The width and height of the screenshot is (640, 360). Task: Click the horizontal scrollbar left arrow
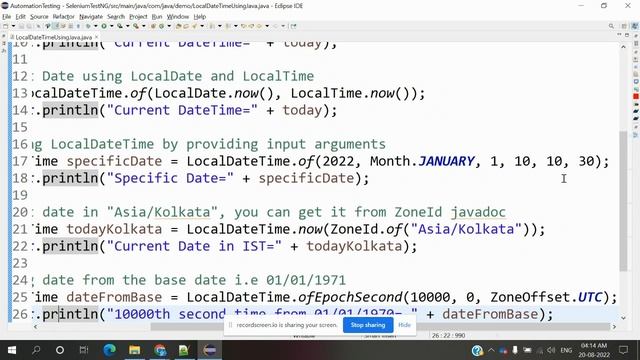point(36,327)
